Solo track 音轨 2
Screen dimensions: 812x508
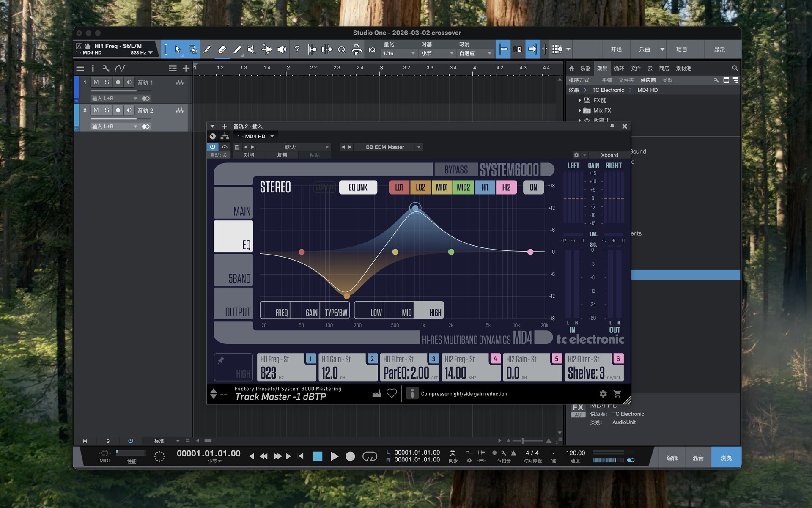pyautogui.click(x=107, y=110)
